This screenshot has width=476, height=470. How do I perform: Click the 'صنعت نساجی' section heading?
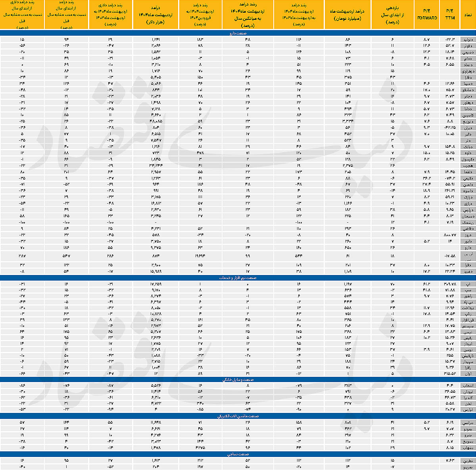[238, 454]
